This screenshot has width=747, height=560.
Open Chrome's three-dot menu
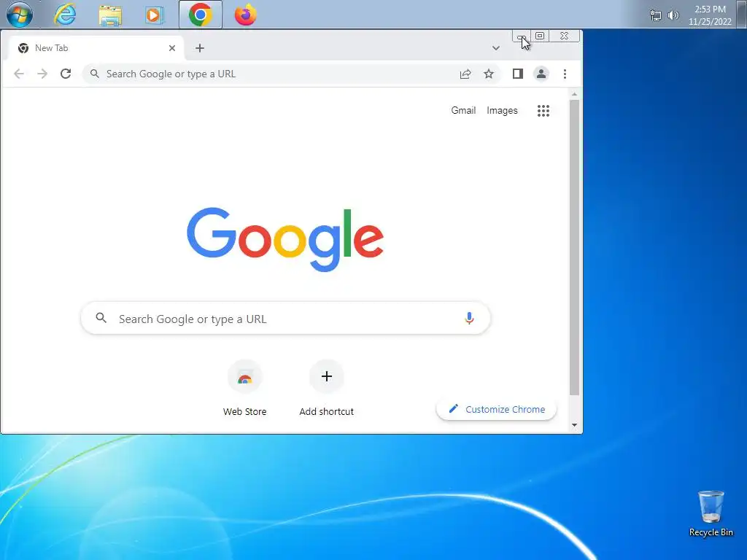[565, 74]
